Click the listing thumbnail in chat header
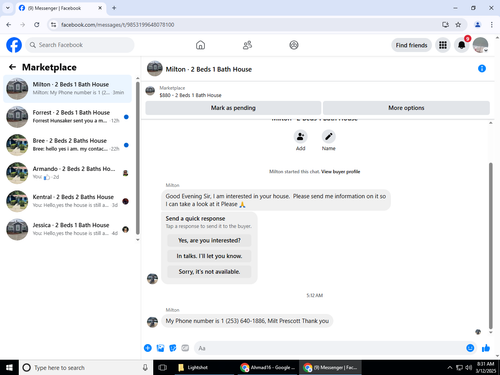The width and height of the screenshot is (500, 375). pos(155,68)
